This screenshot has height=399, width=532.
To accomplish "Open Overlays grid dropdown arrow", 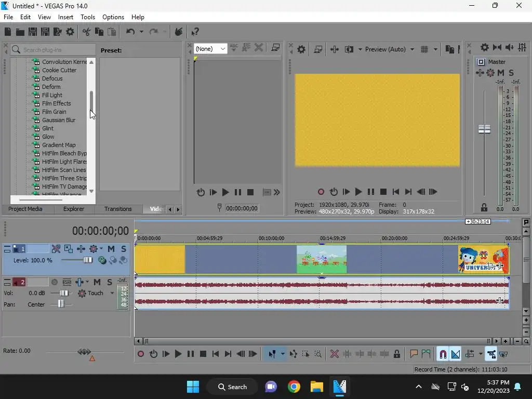I will (x=436, y=49).
